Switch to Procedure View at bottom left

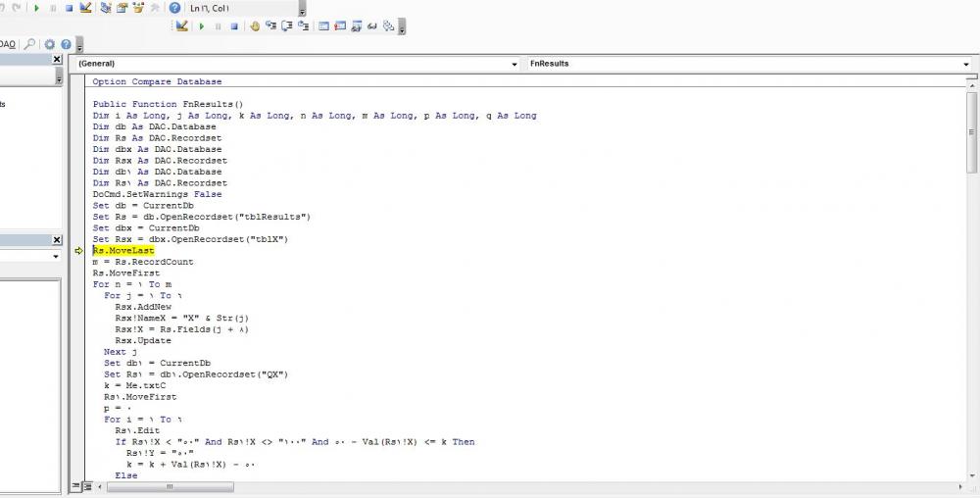[76, 486]
